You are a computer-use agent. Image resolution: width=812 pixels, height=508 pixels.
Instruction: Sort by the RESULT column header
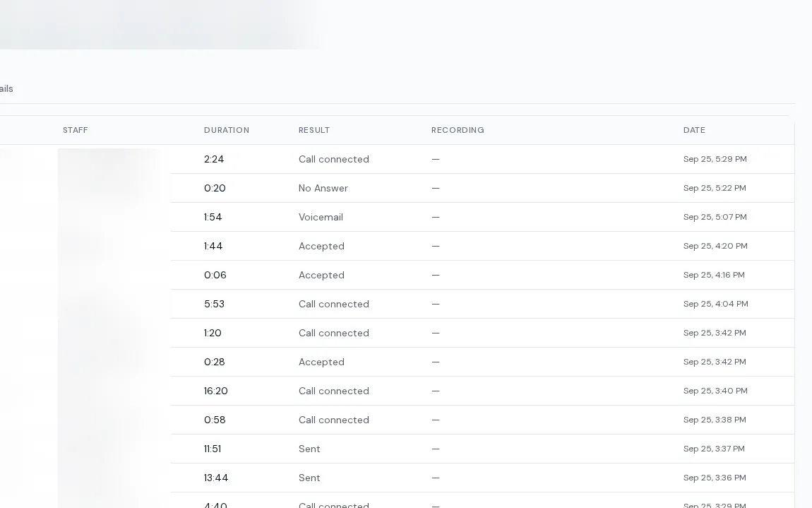pyautogui.click(x=314, y=130)
